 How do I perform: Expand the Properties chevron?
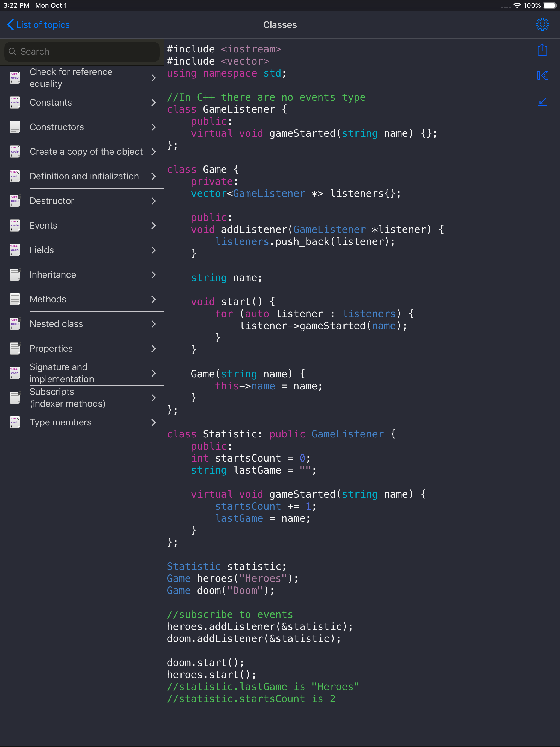coord(154,349)
